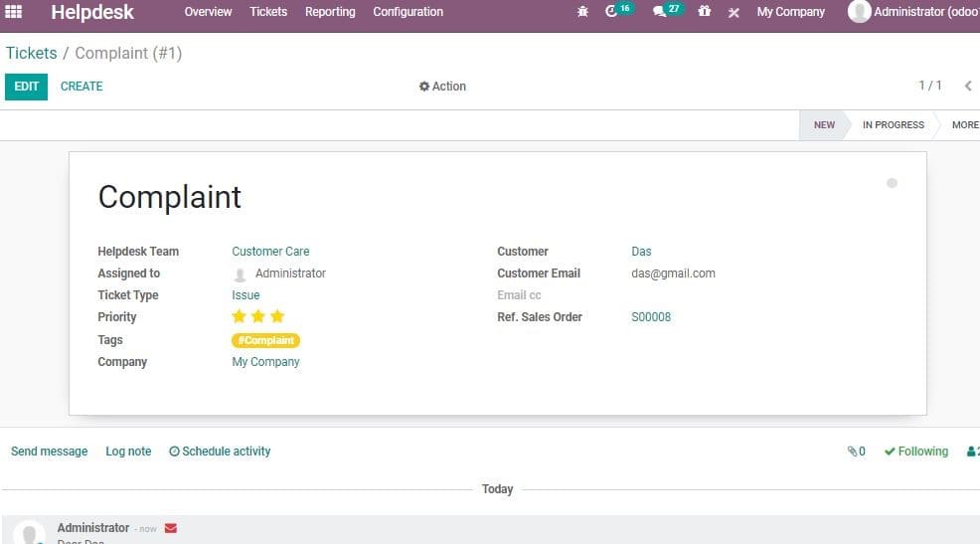Click the gift icon in navbar
This screenshot has width=980, height=544.
(x=705, y=12)
